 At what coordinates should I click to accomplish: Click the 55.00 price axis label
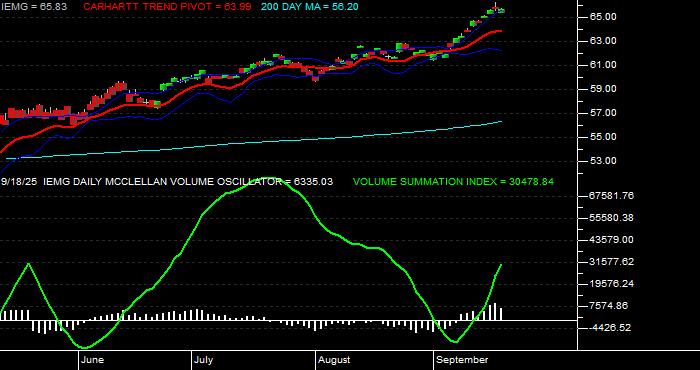coord(604,137)
